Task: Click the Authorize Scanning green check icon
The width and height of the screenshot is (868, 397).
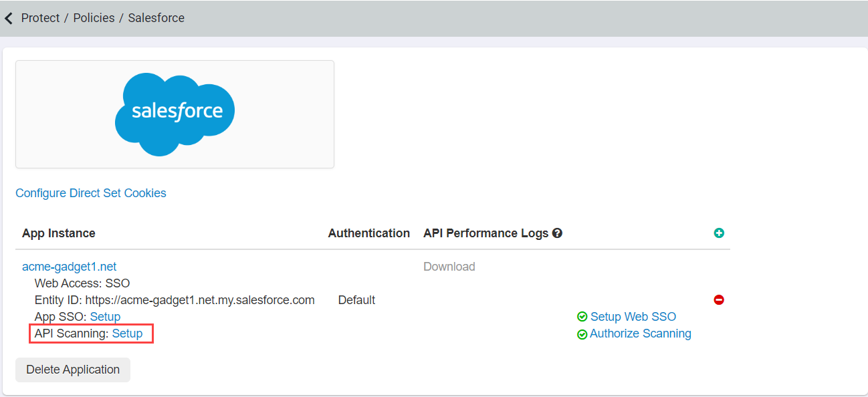Action: 582,334
